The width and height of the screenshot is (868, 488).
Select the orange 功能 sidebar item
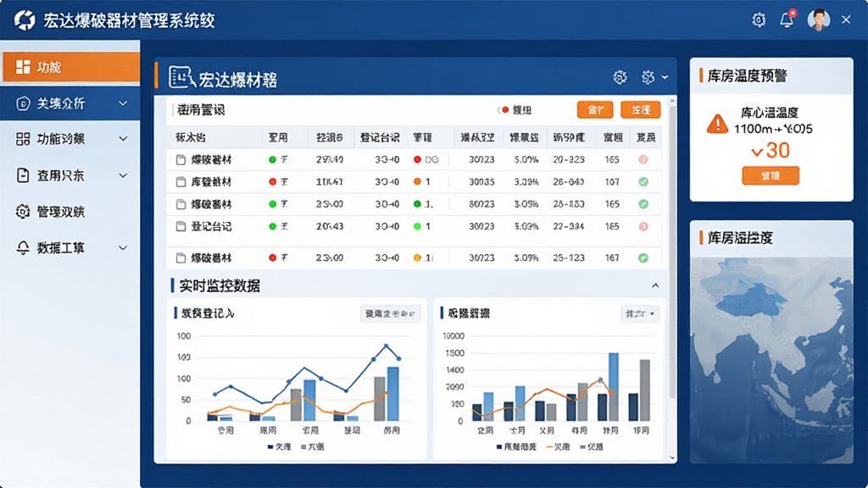click(71, 68)
